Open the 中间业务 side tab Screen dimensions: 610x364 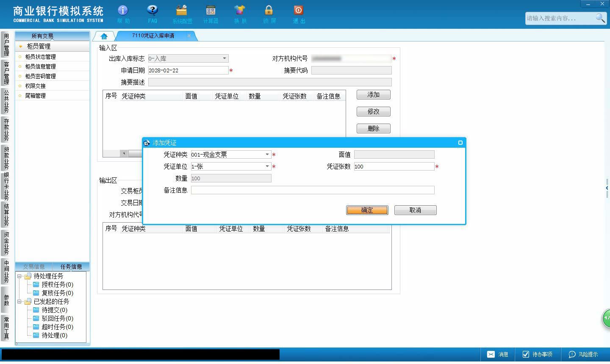tap(6, 271)
